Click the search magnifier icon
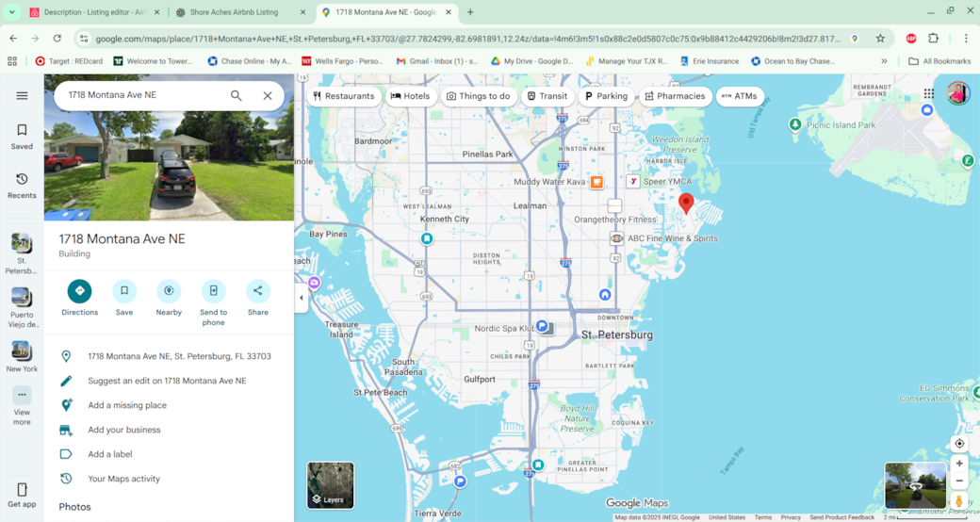980x522 pixels. [x=237, y=95]
